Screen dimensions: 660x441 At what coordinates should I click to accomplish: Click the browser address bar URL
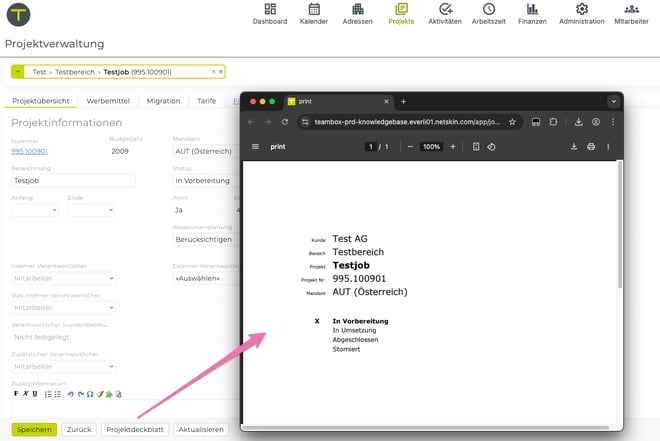pyautogui.click(x=407, y=122)
